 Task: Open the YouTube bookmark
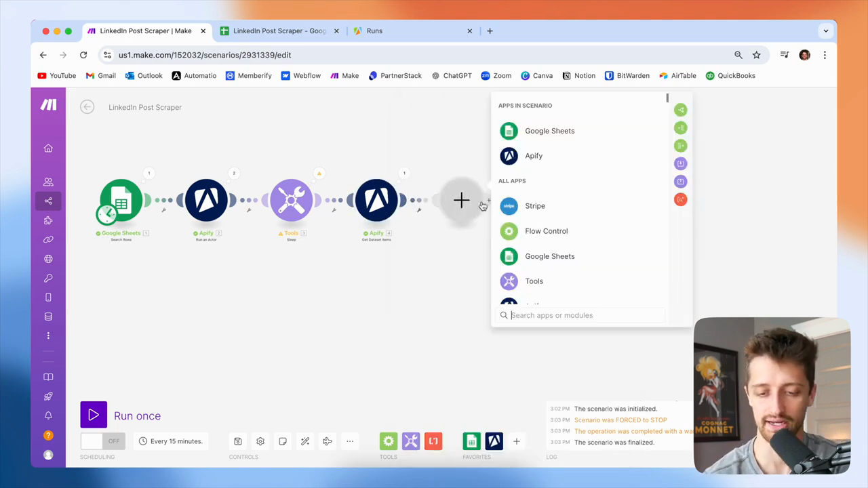click(x=57, y=76)
